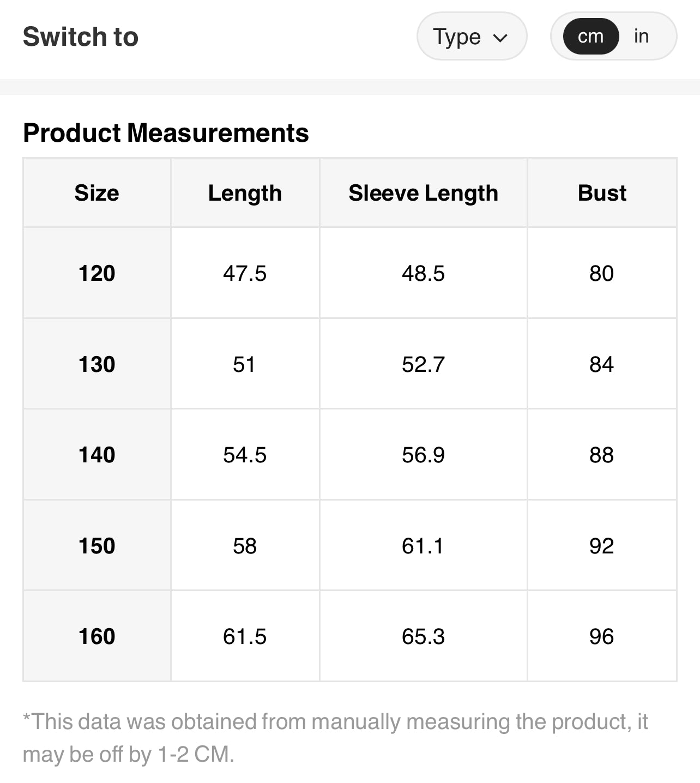Click the Sleeve Length column header
This screenshot has width=700, height=783.
423,193
